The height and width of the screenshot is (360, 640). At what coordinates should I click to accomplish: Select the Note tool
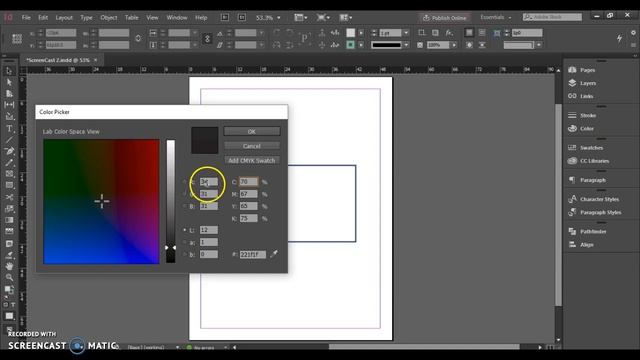[9, 244]
